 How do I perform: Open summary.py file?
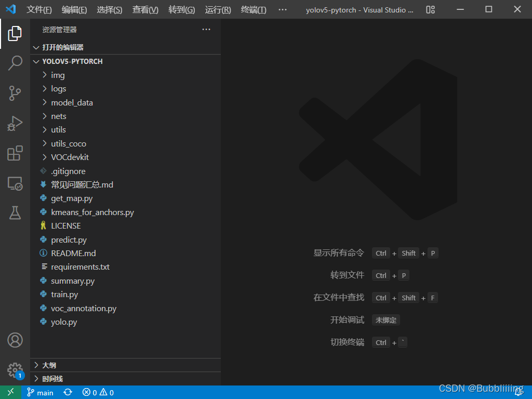click(x=126, y=281)
